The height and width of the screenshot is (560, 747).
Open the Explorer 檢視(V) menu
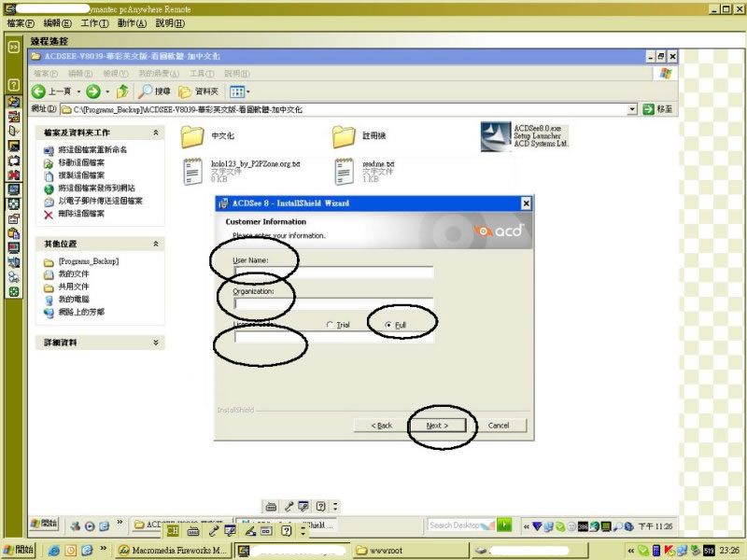click(116, 74)
